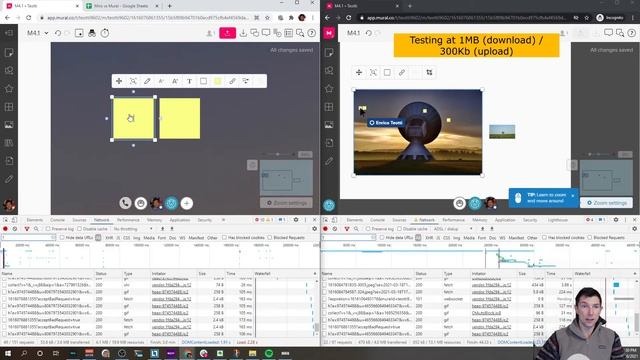The width and height of the screenshot is (640, 360).
Task: Toggle Preserve log checkbox in right DevTools
Action: pos(368,229)
